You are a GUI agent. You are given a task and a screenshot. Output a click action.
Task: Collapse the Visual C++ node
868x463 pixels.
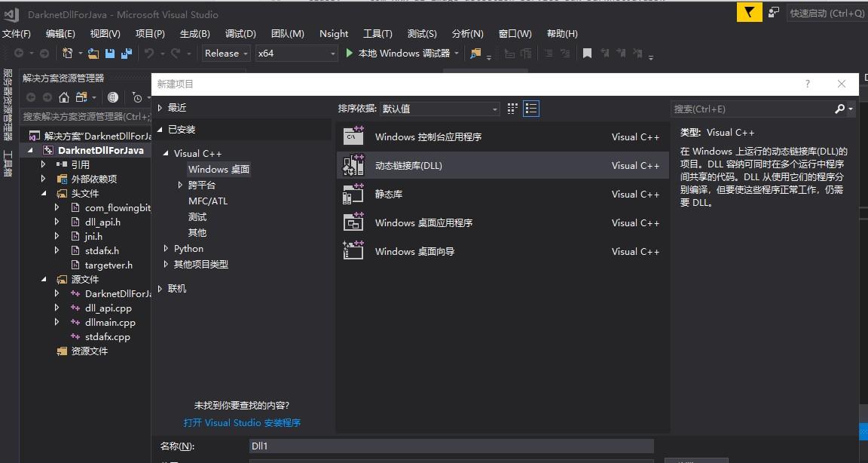tap(166, 153)
